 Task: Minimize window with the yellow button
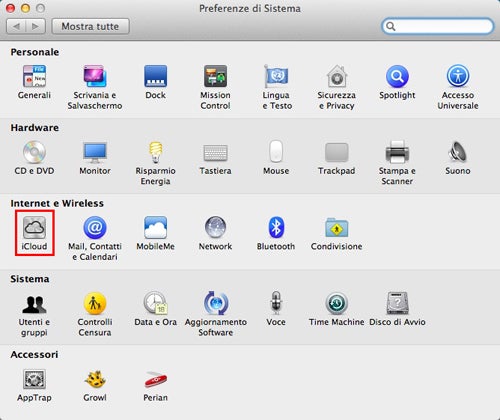tap(25, 8)
